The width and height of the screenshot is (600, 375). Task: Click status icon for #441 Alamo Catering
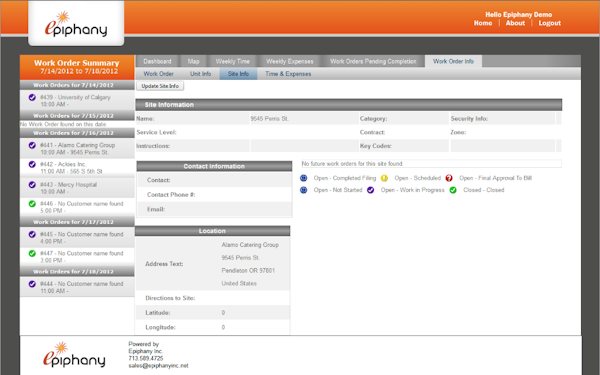[x=32, y=145]
